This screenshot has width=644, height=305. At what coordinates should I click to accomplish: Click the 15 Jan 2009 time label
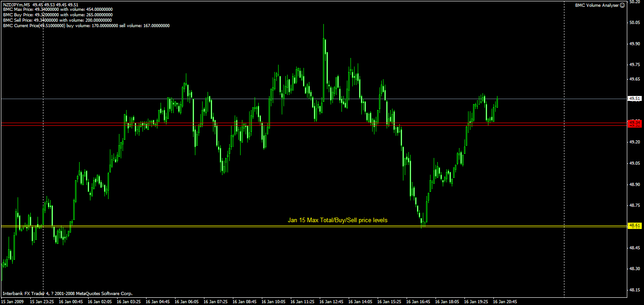(12, 301)
